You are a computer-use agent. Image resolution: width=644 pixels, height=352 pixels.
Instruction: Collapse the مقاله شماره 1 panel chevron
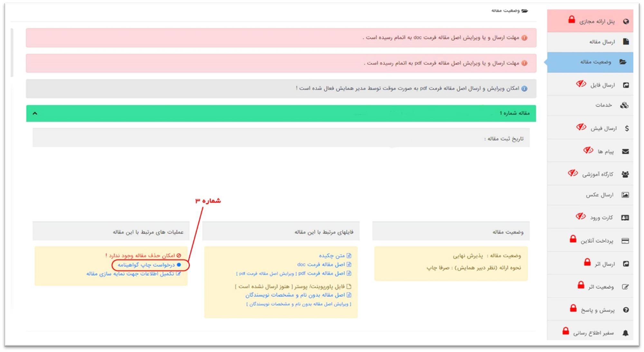35,113
